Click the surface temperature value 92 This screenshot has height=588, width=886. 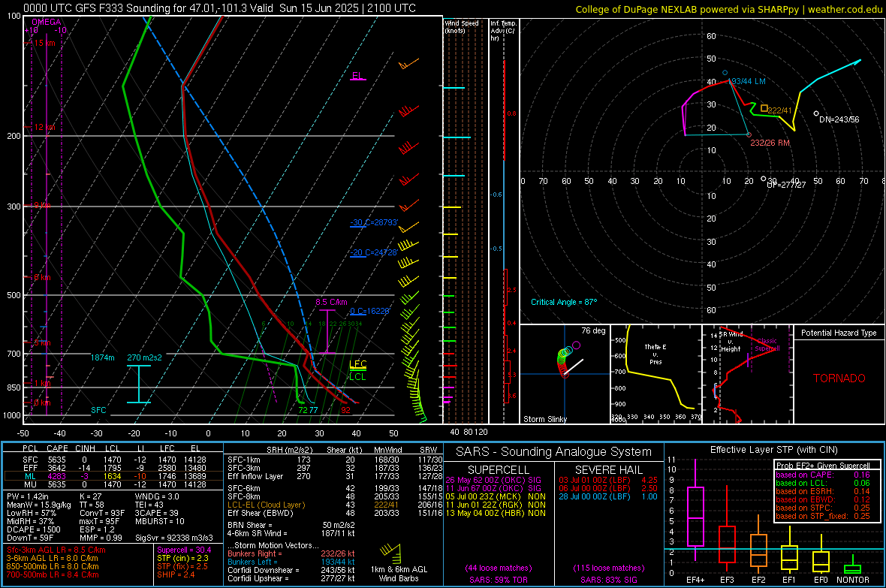click(x=346, y=410)
